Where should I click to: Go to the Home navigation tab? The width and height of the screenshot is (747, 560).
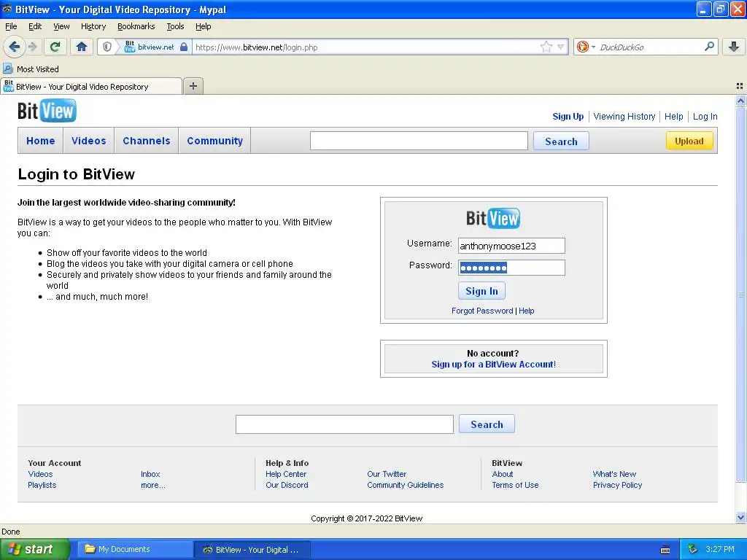pos(41,141)
